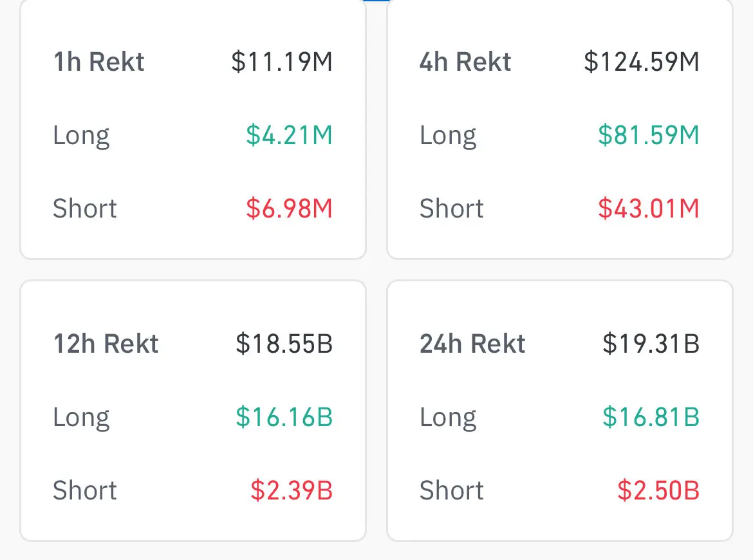Viewport: 753px width, 560px height.
Task: Tap the Long label in 1h card
Action: [x=81, y=136]
